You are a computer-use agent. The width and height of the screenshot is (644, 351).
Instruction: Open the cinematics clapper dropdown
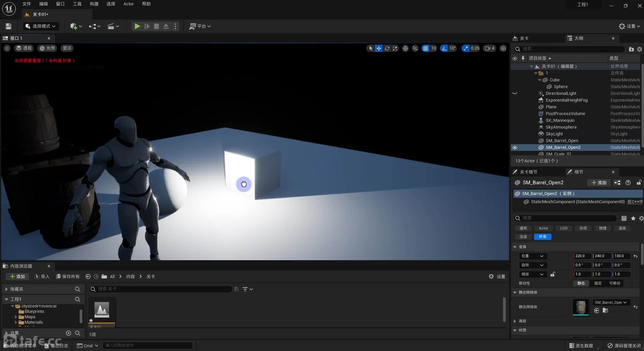113,26
